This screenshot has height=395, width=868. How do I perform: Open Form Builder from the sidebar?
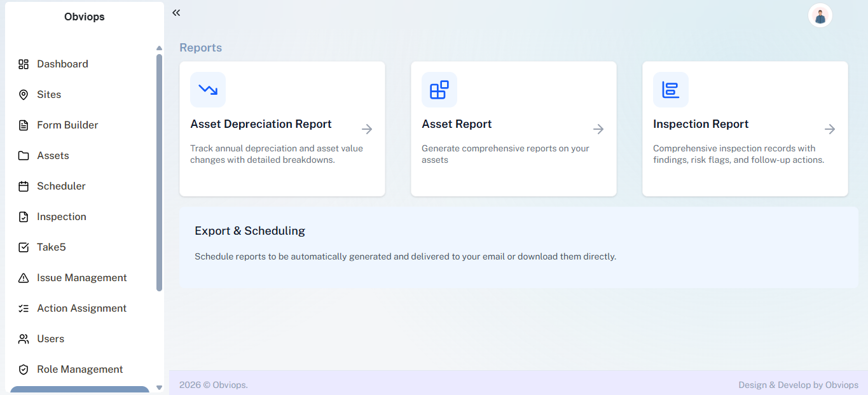coord(67,125)
